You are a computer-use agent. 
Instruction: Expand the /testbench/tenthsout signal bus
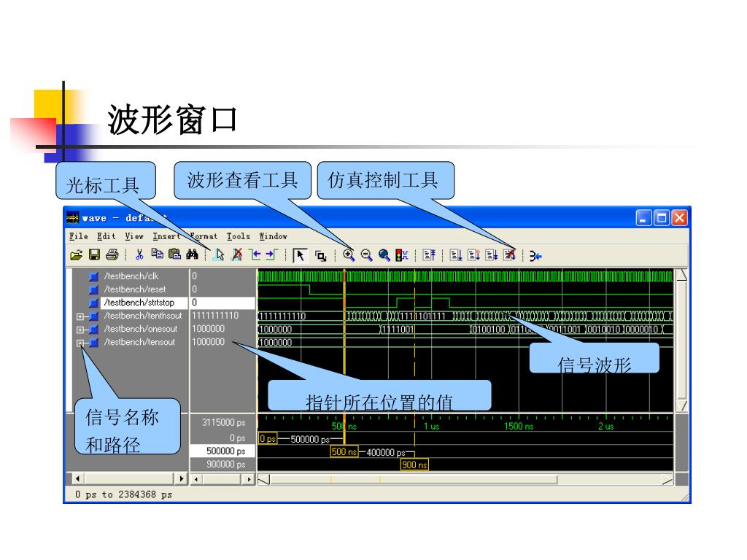pyautogui.click(x=80, y=316)
